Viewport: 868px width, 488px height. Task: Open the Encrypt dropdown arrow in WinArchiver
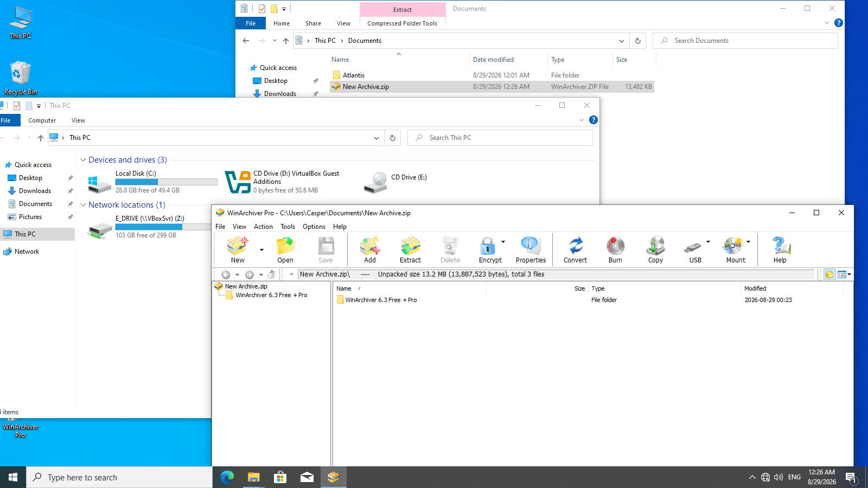503,242
